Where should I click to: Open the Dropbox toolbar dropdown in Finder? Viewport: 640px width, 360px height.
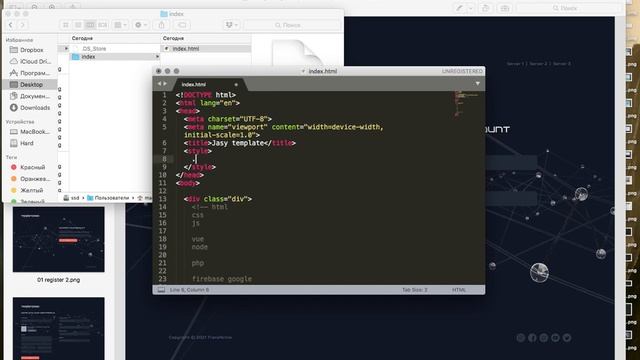click(231, 25)
